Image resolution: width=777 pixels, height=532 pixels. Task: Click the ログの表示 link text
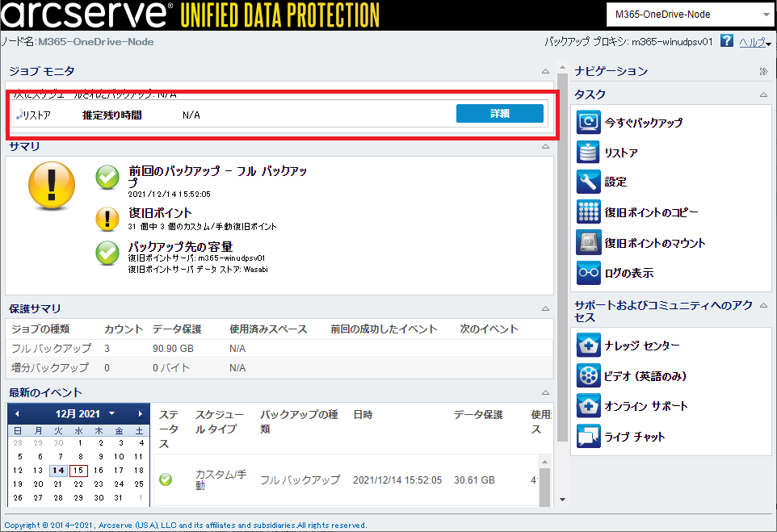pyautogui.click(x=629, y=273)
